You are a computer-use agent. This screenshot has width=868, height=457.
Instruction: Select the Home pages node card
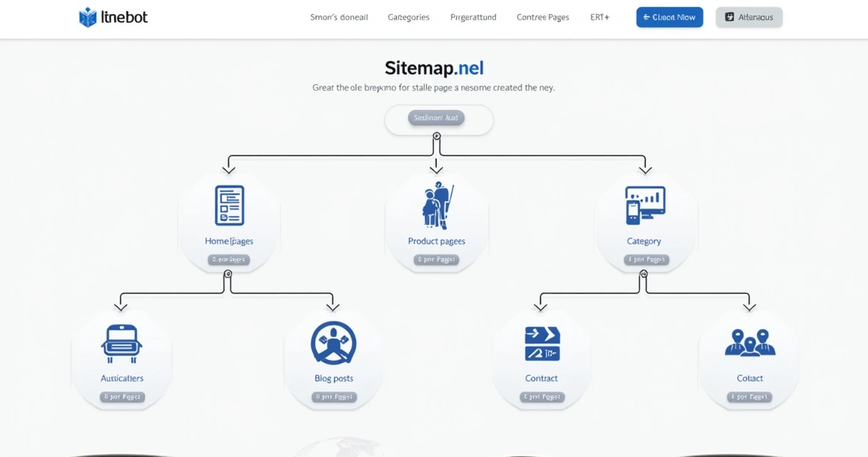pyautogui.click(x=228, y=224)
